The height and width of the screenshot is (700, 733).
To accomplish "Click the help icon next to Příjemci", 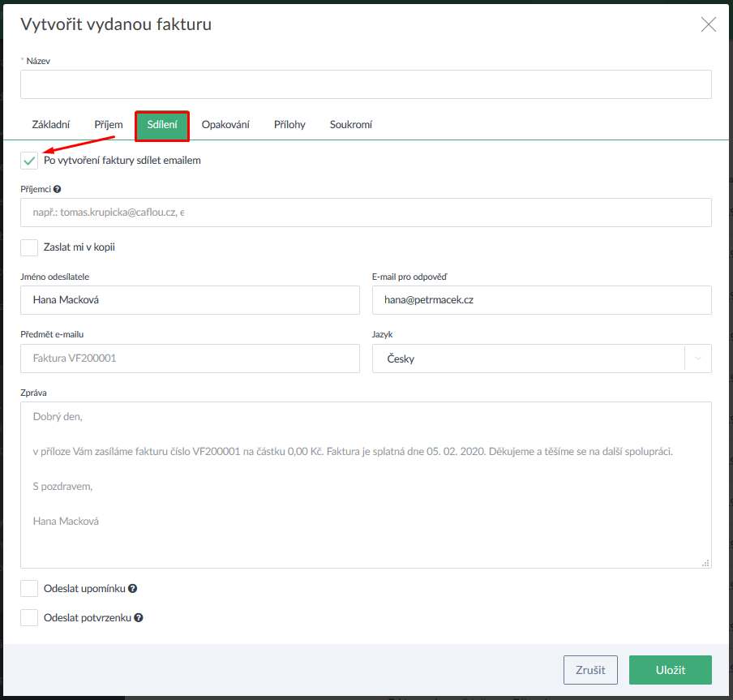I will pos(58,189).
